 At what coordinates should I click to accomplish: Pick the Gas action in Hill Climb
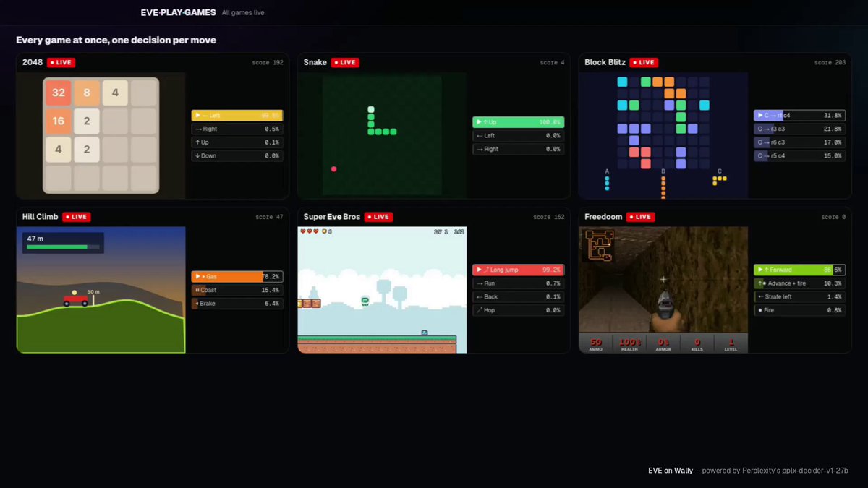(x=237, y=276)
